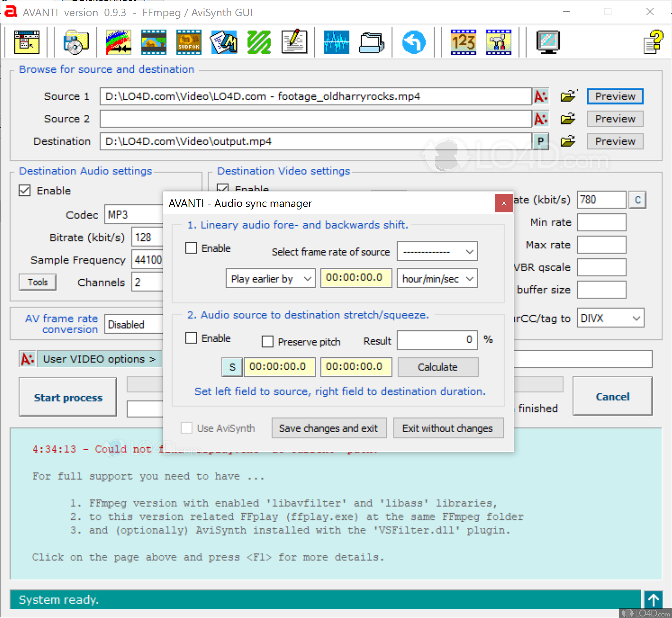Screen dimensions: 672x618
Task: Click Preview button for Source 2
Action: [x=615, y=119]
